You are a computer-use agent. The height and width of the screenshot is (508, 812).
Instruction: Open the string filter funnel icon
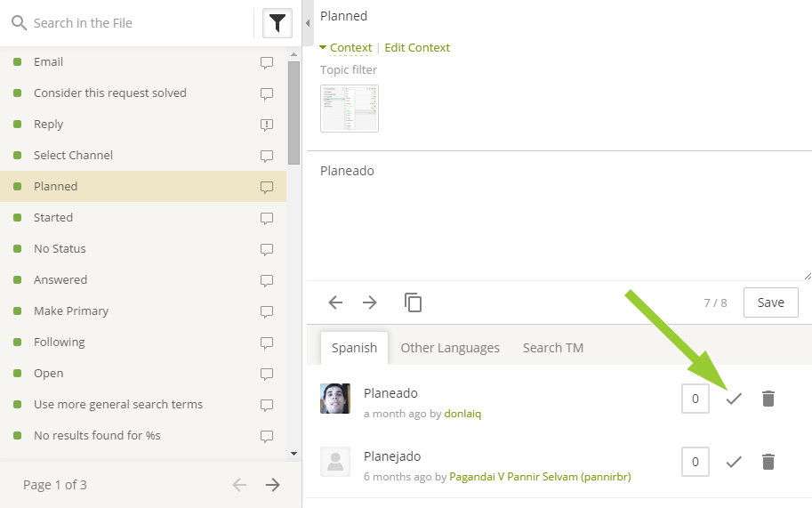(x=277, y=23)
